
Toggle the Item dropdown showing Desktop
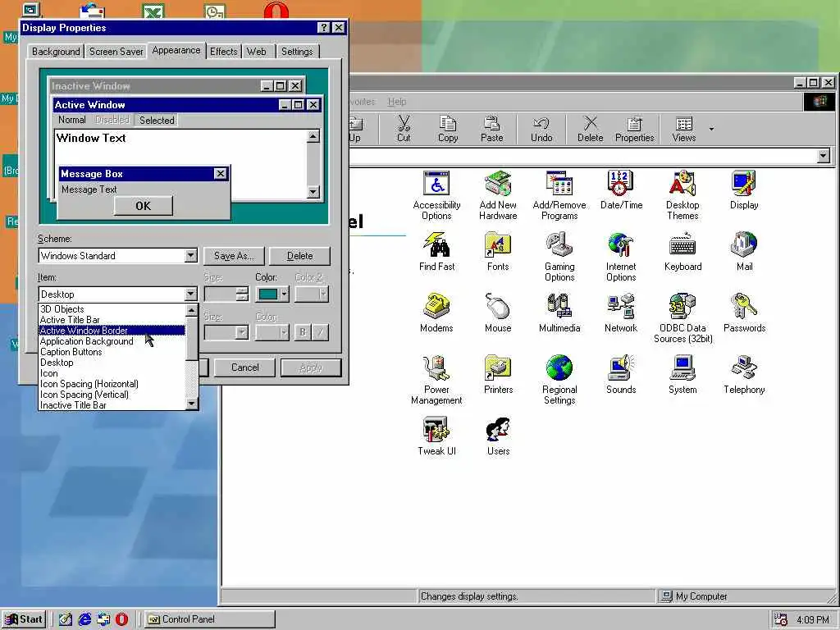(190, 294)
